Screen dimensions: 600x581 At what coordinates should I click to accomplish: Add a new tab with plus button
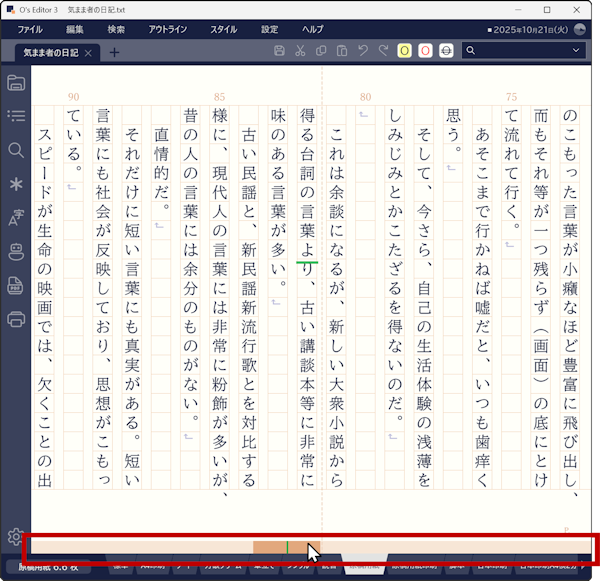coord(113,52)
